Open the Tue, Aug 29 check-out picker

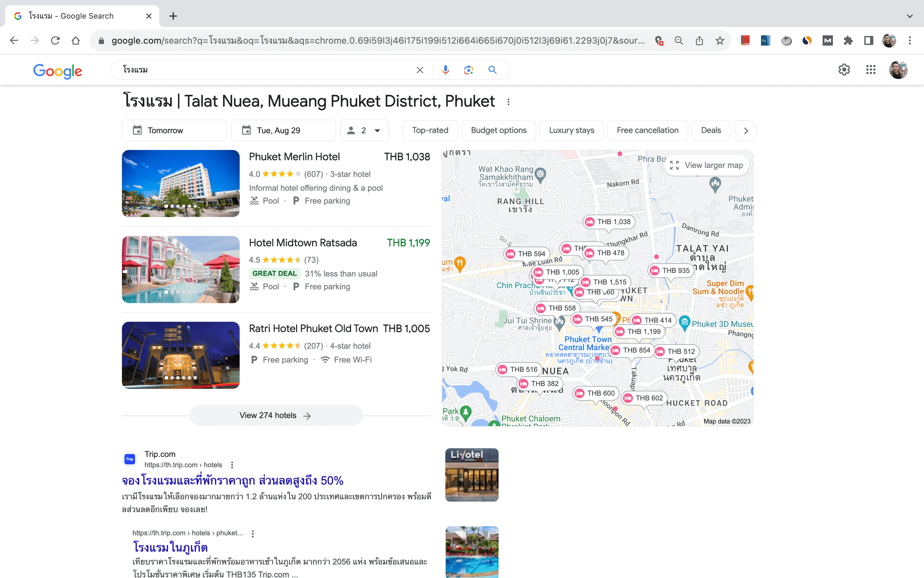(x=283, y=130)
